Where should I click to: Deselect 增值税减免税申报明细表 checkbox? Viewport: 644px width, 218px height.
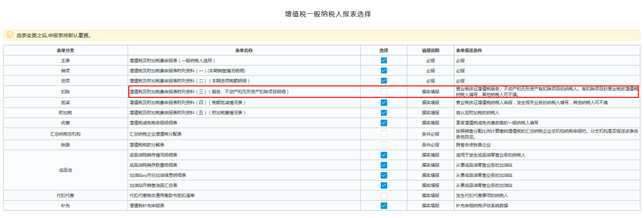point(383,123)
